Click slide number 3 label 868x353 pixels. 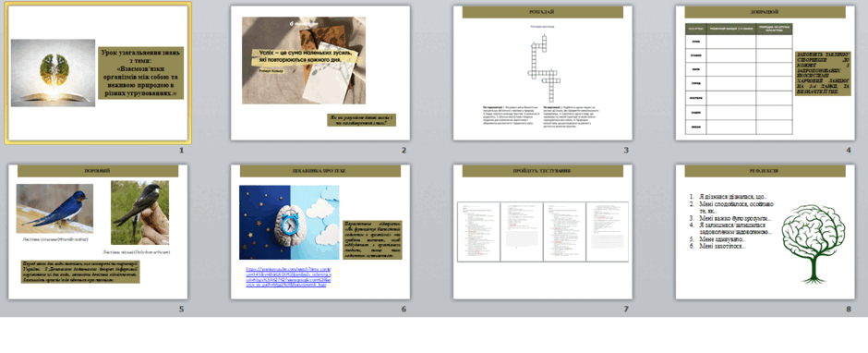point(626,151)
